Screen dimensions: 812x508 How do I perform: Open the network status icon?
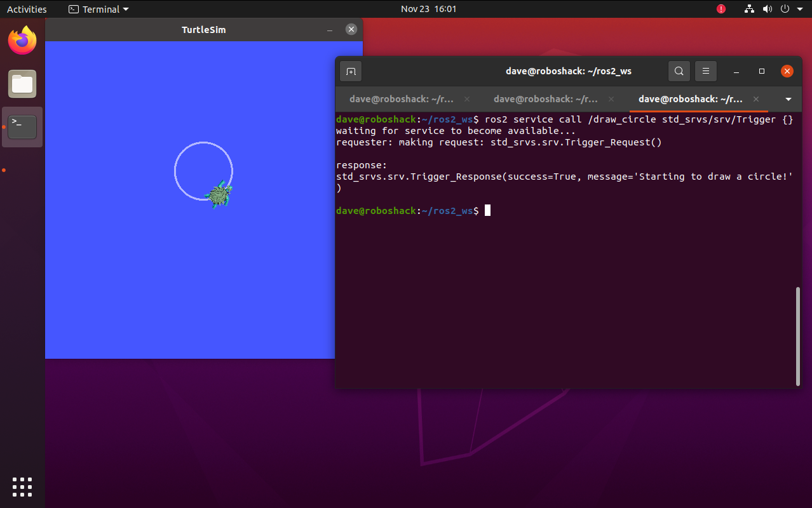(x=750, y=9)
